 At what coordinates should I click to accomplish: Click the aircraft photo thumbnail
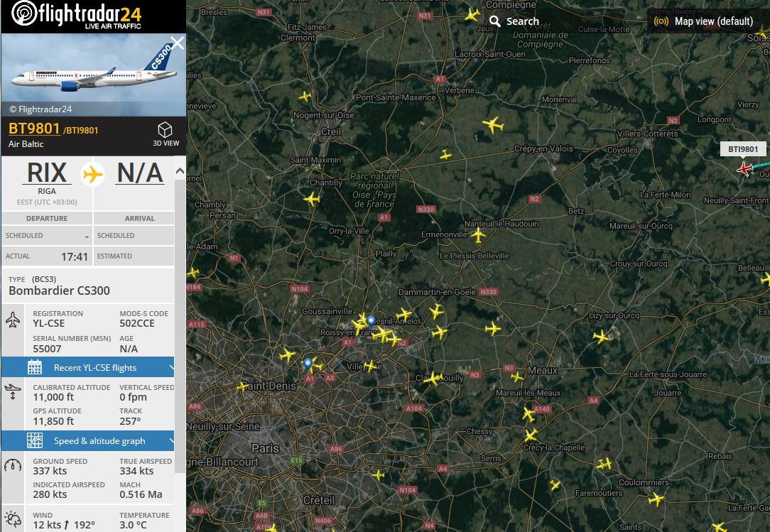pos(93,75)
